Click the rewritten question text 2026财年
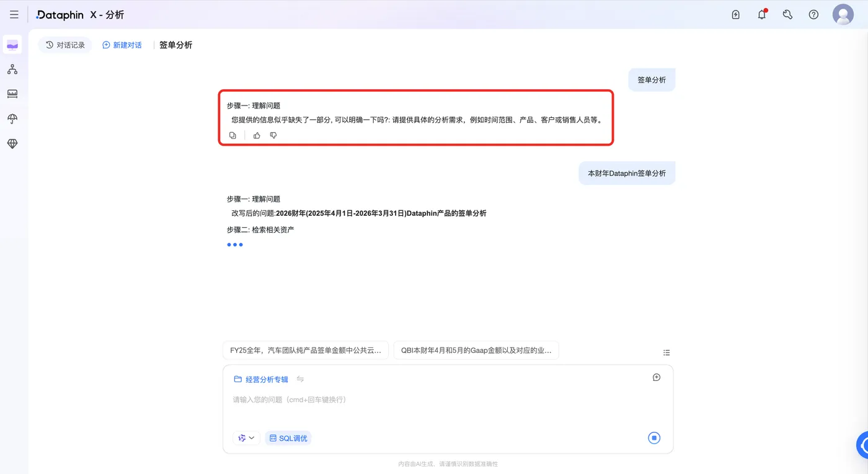The image size is (868, 474). pos(381,213)
